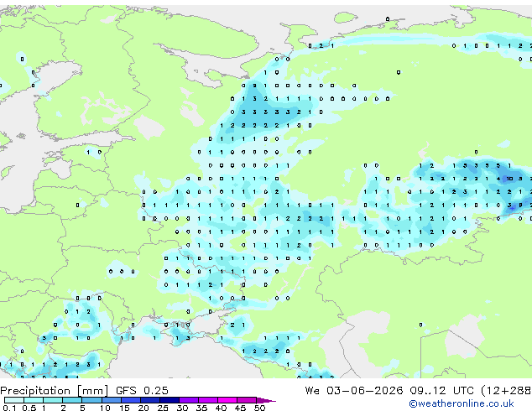Image resolution: width=532 pixels, height=411 pixels.
Task: Click the 30–35 mm violet legend swatch
Action: 188,400
